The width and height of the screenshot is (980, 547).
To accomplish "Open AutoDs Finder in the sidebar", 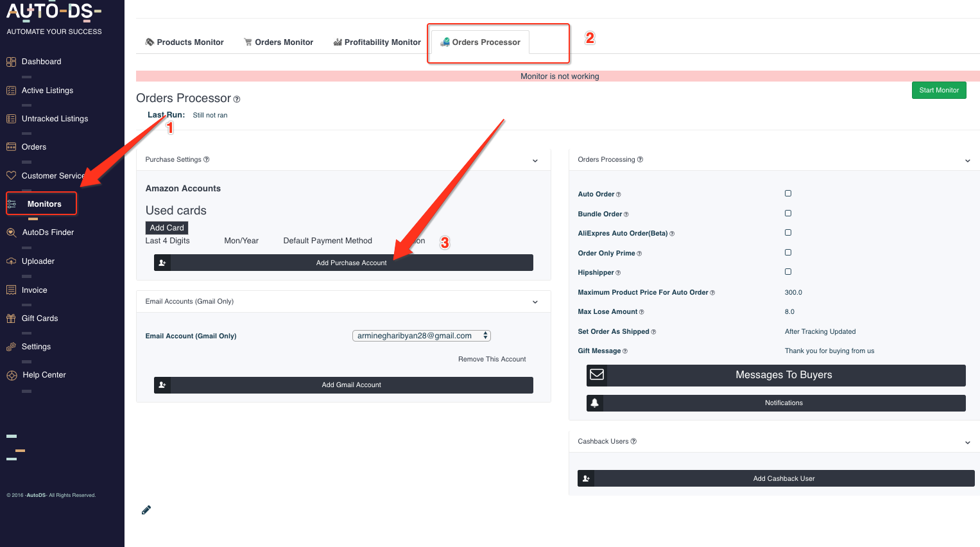I will [48, 232].
